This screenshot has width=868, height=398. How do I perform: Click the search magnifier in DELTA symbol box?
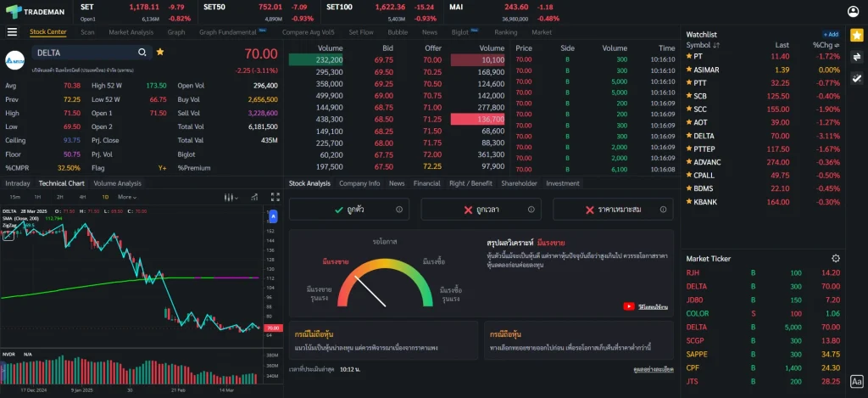(x=142, y=53)
